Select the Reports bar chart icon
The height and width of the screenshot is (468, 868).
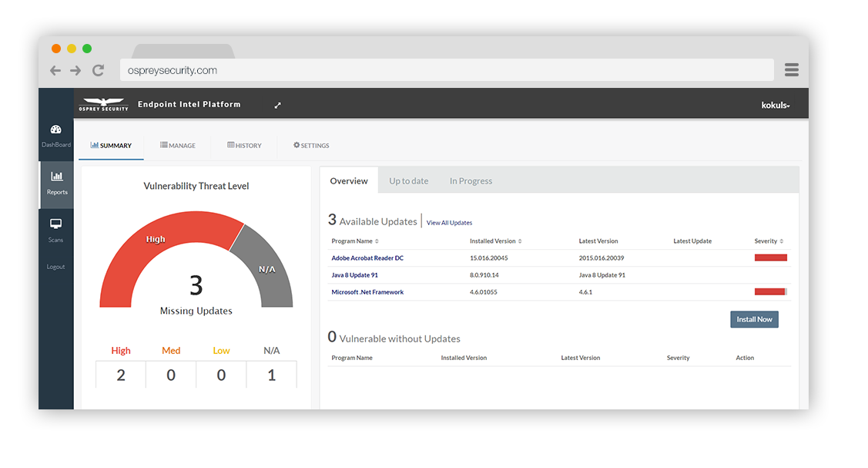click(x=56, y=177)
